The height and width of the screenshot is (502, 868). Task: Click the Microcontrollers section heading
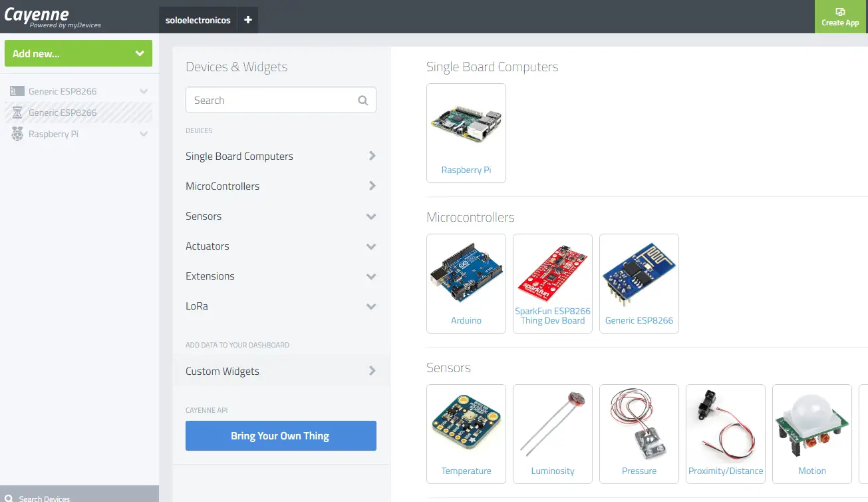(x=470, y=218)
